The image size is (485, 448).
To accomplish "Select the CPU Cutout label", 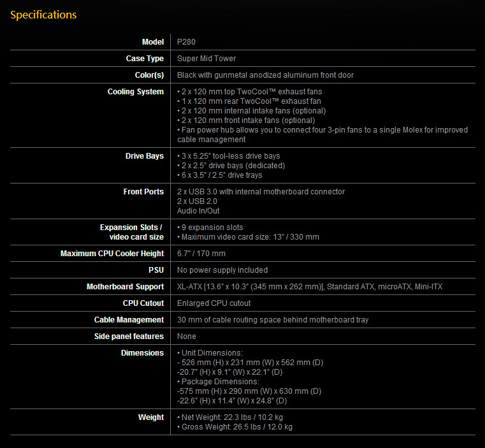I will click(143, 303).
